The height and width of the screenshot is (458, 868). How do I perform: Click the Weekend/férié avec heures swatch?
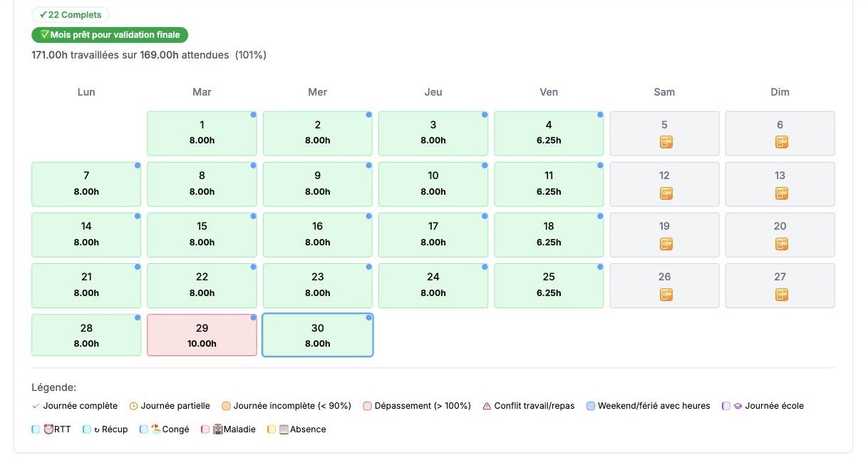[x=591, y=406]
